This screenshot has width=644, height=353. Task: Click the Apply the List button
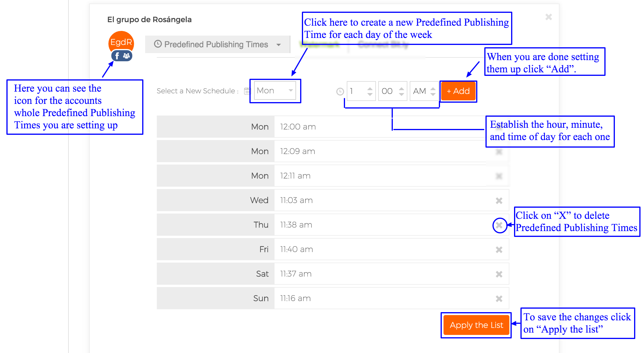click(476, 325)
